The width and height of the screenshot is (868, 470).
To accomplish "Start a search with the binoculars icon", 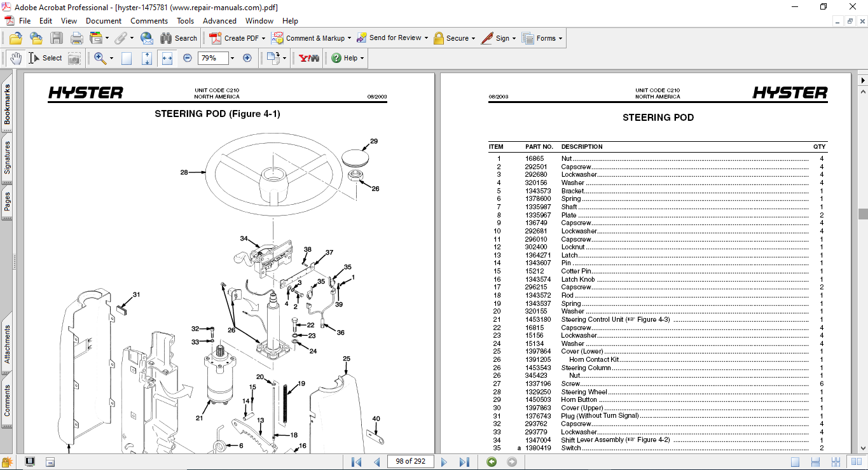I will (x=166, y=38).
